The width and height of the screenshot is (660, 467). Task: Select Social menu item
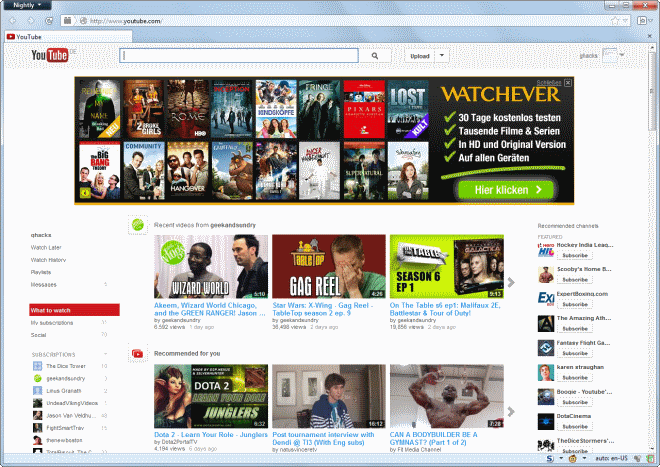38,335
